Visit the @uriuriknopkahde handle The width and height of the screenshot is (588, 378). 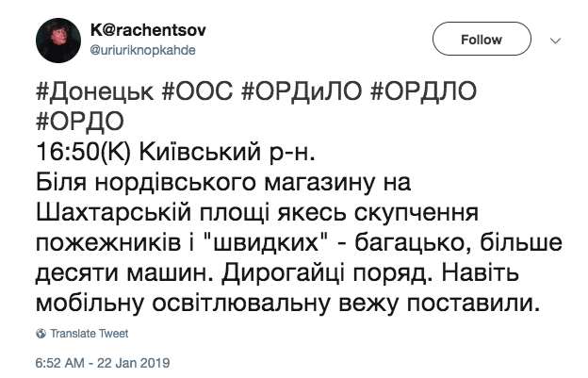(x=143, y=50)
